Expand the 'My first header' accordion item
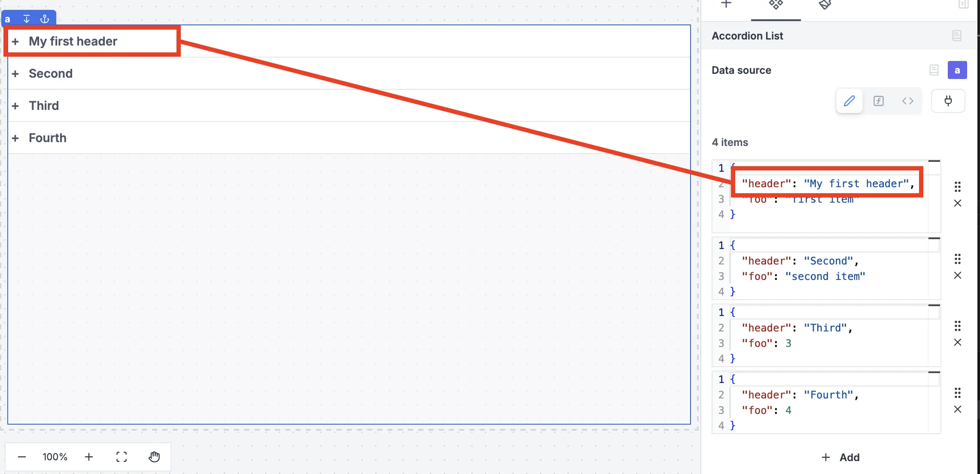 point(15,41)
